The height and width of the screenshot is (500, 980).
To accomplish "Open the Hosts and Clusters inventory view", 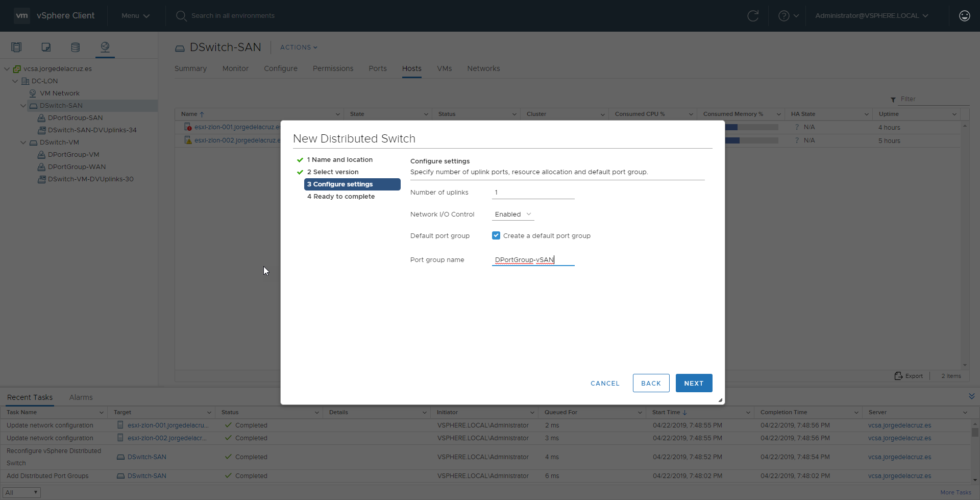I will point(16,47).
